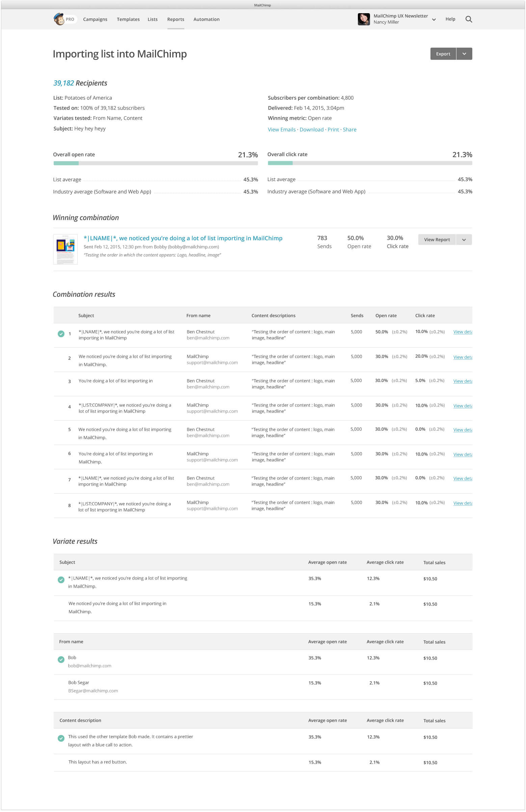Open the 39,182 recipients link

[x=63, y=83]
